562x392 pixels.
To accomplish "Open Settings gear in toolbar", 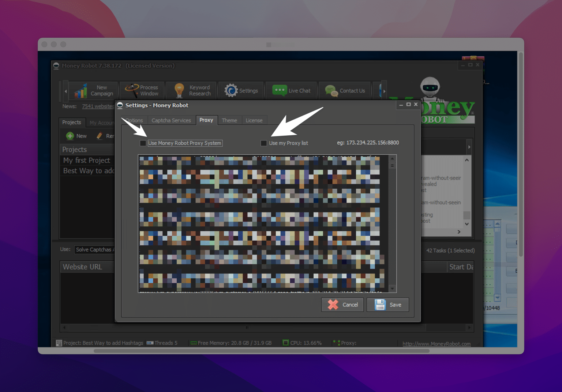I will (231, 90).
